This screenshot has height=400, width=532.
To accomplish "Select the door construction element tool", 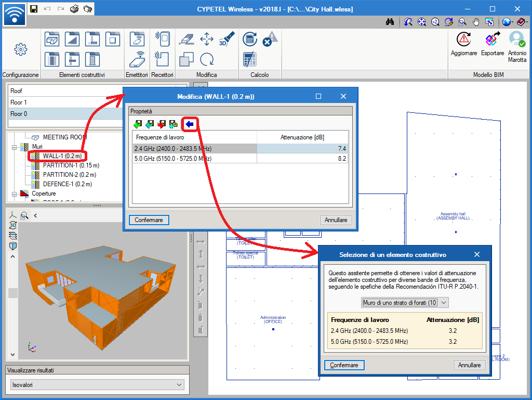I will (92, 59).
